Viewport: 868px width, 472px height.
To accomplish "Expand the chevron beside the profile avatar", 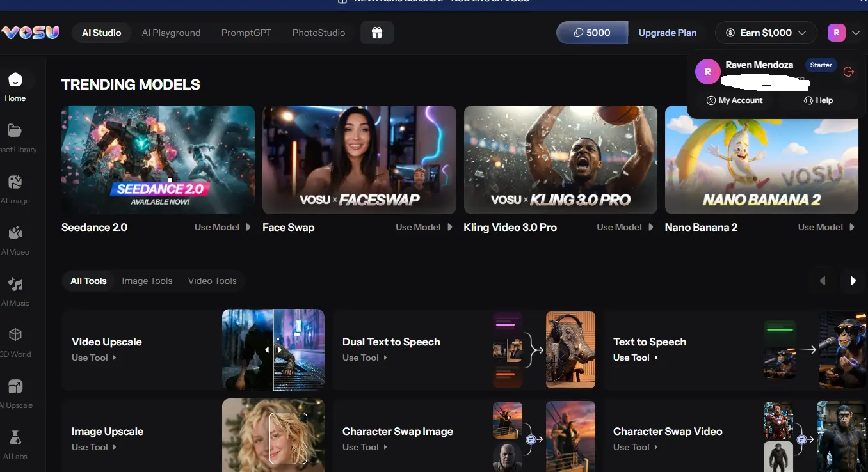I will coord(856,33).
